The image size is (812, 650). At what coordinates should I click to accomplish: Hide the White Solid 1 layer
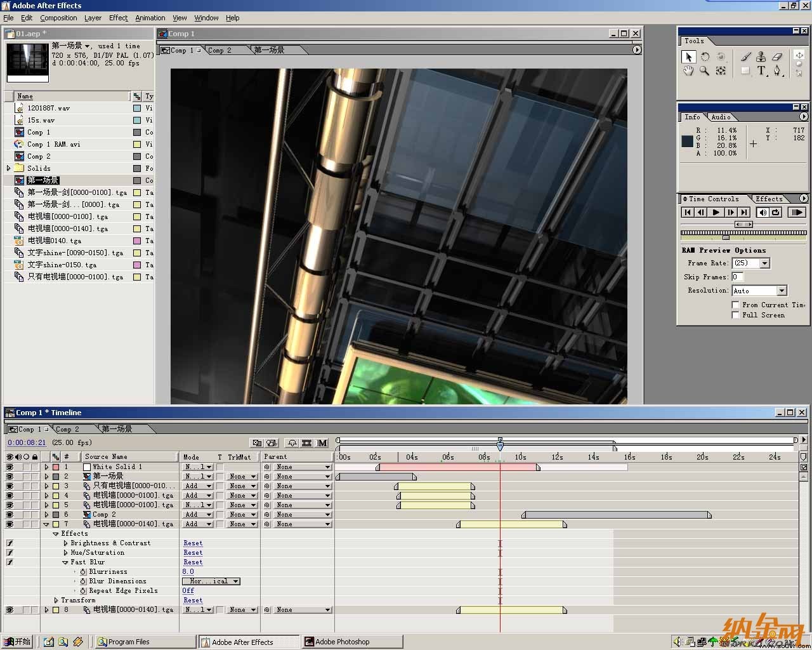[10, 467]
